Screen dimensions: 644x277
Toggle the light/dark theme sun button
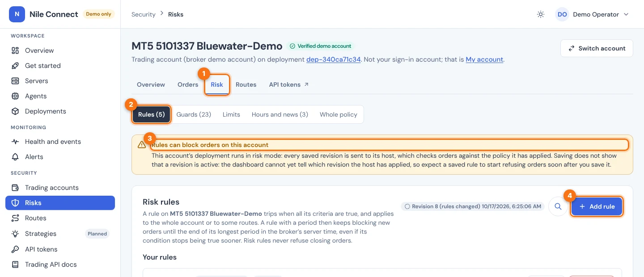tap(541, 14)
